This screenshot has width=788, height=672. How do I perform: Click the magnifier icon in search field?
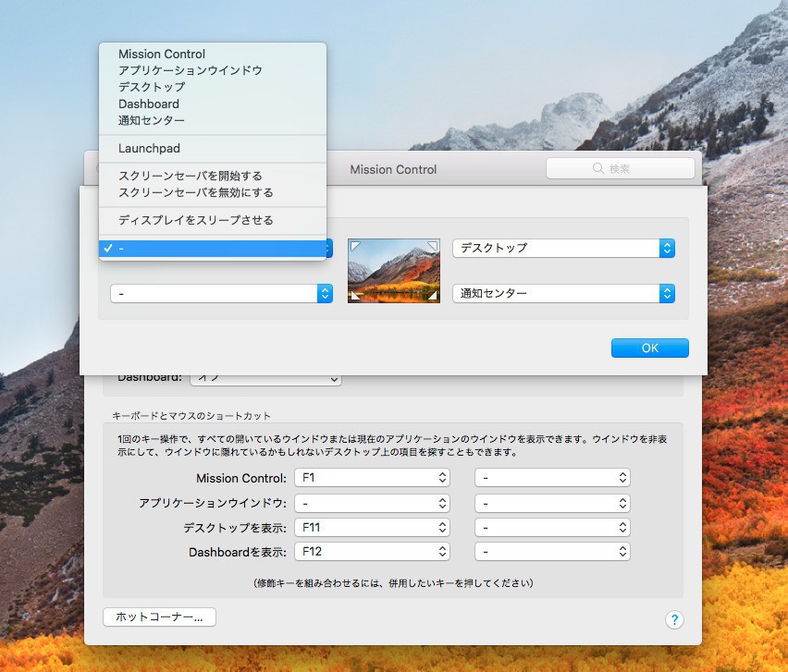[598, 168]
